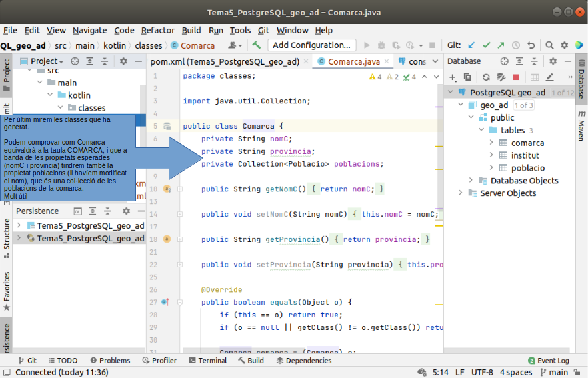This screenshot has width=588, height=378.
Task: Open the Refactor menu
Action: pyautogui.click(x=158, y=30)
